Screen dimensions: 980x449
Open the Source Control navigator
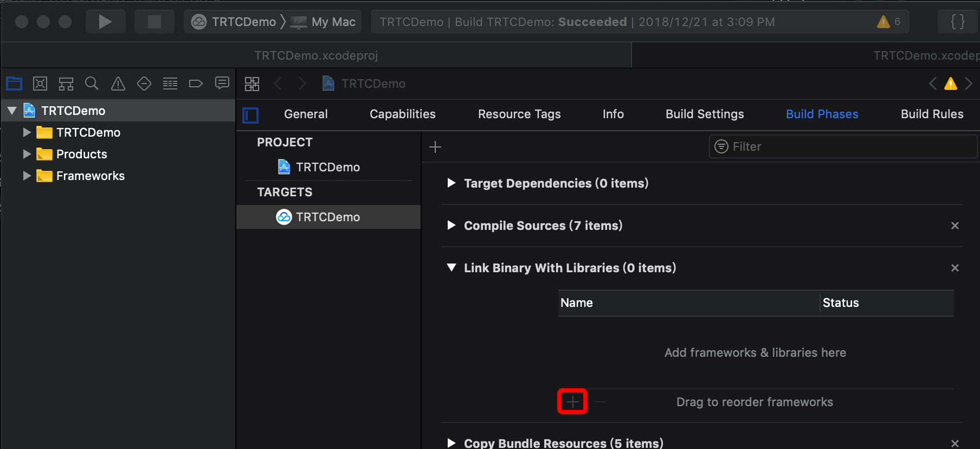coord(40,84)
